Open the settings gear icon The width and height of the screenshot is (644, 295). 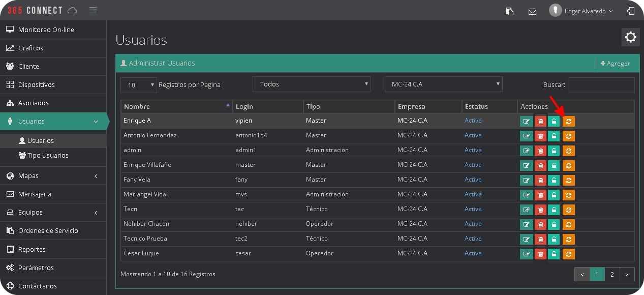[630, 37]
